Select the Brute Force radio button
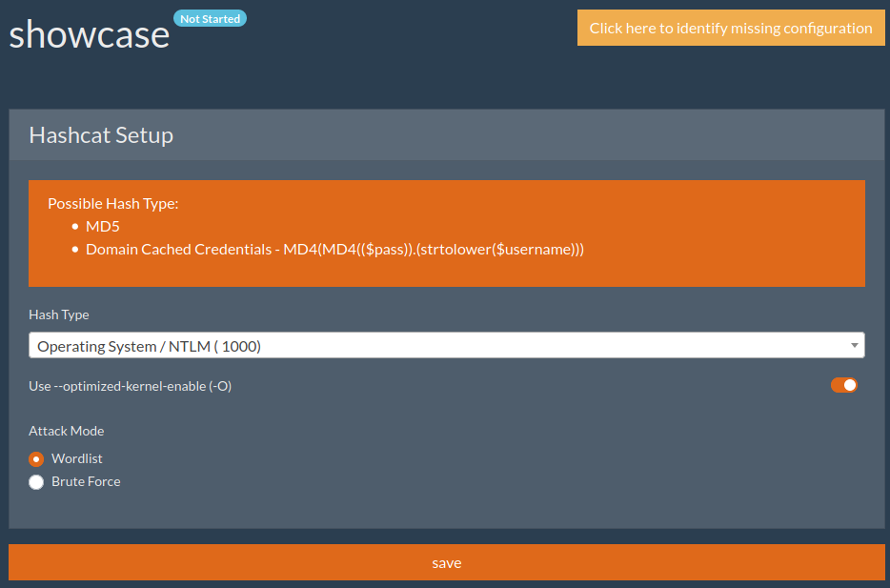The width and height of the screenshot is (890, 588). tap(36, 482)
